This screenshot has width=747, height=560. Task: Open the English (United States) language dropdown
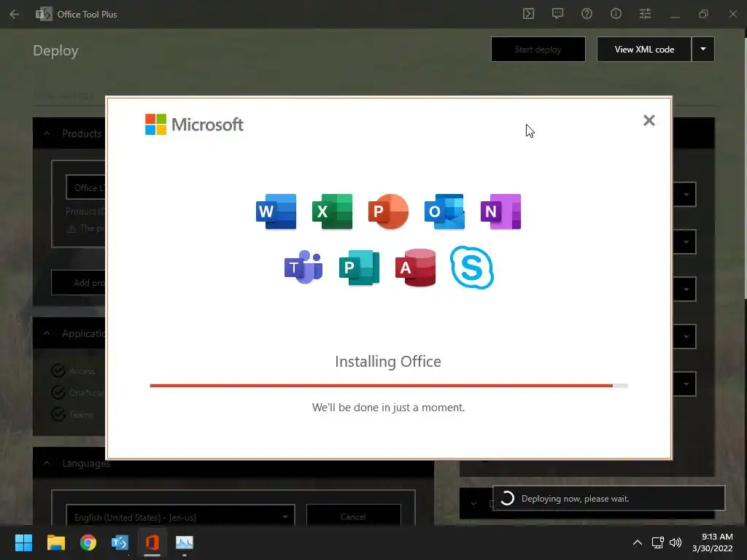point(180,516)
